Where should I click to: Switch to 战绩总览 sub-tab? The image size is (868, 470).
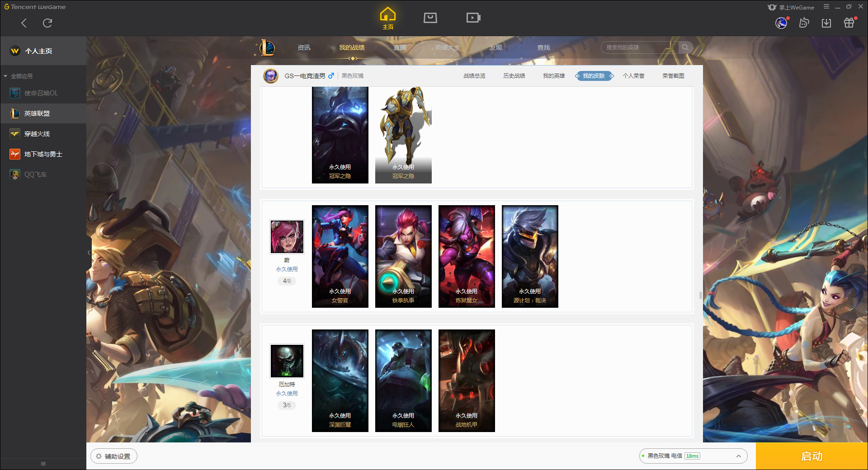pos(474,76)
